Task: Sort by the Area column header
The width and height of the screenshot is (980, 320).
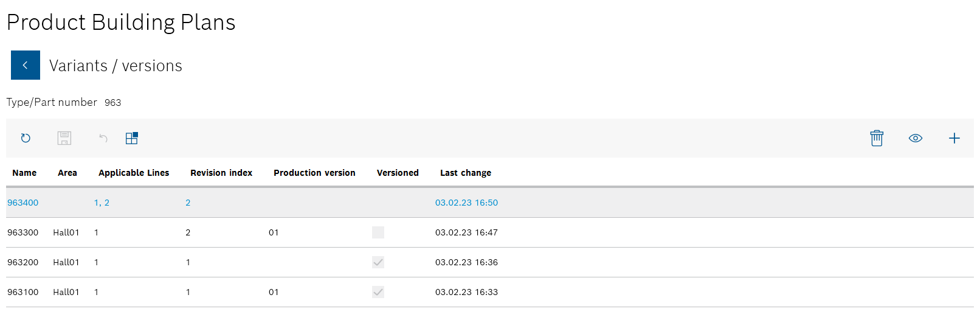Action: [67, 173]
